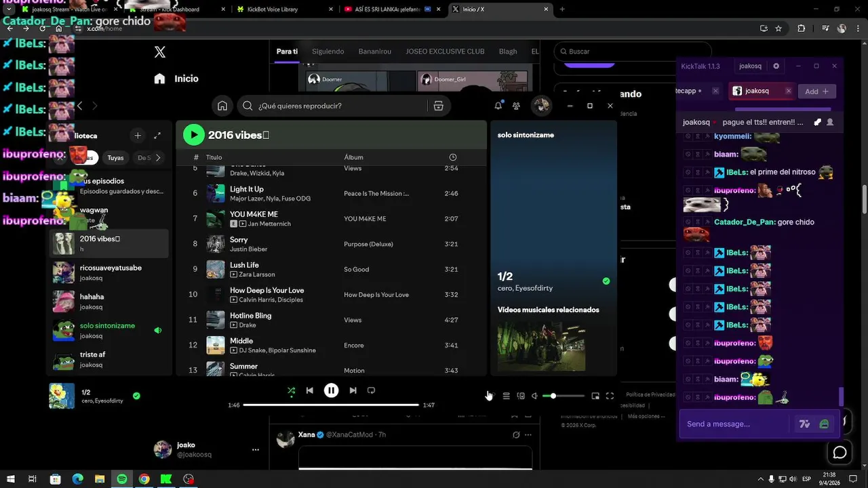The image size is (868, 488).
Task: Open hahaha playlist in library
Action: tap(109, 301)
